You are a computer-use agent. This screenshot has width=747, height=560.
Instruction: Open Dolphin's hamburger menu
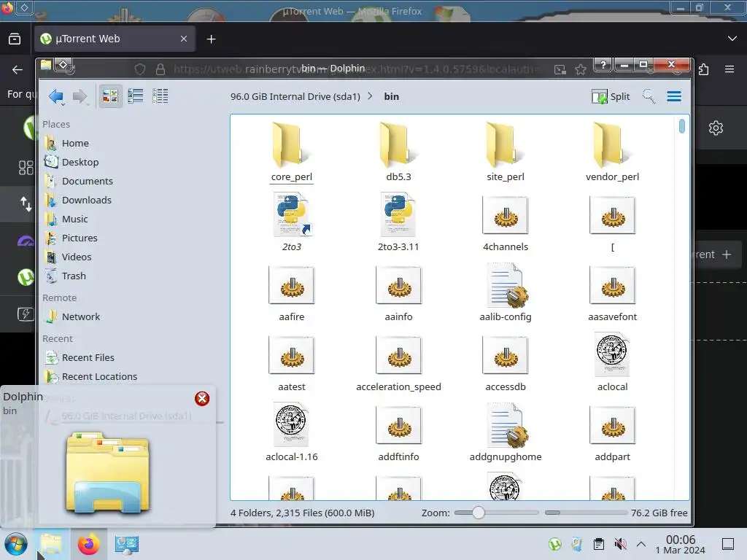click(673, 97)
